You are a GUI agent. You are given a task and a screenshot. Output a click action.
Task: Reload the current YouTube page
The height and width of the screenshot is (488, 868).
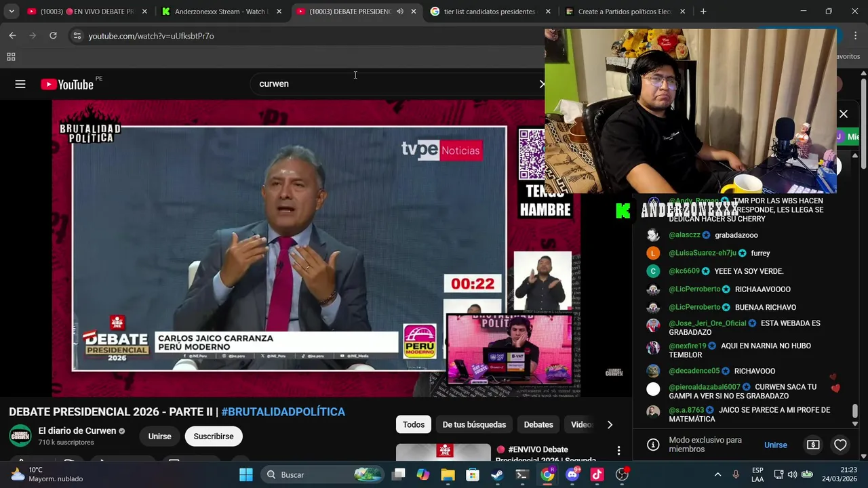coord(53,35)
